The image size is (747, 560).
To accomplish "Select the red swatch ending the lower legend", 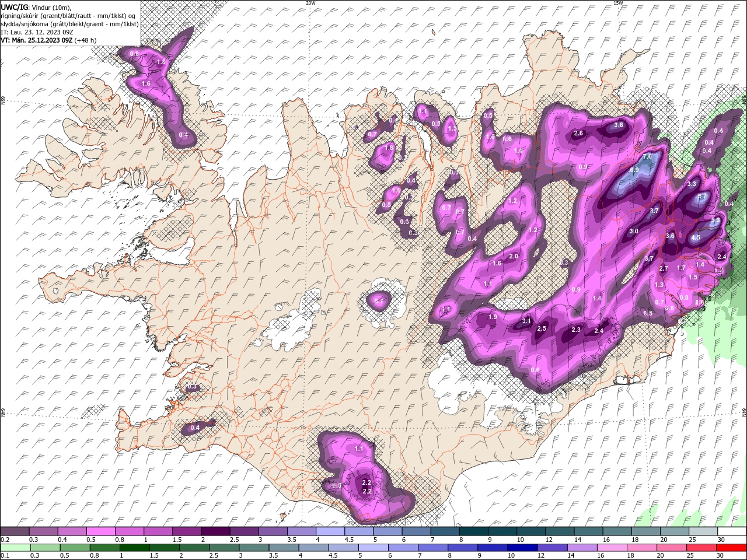I will coord(731,547).
